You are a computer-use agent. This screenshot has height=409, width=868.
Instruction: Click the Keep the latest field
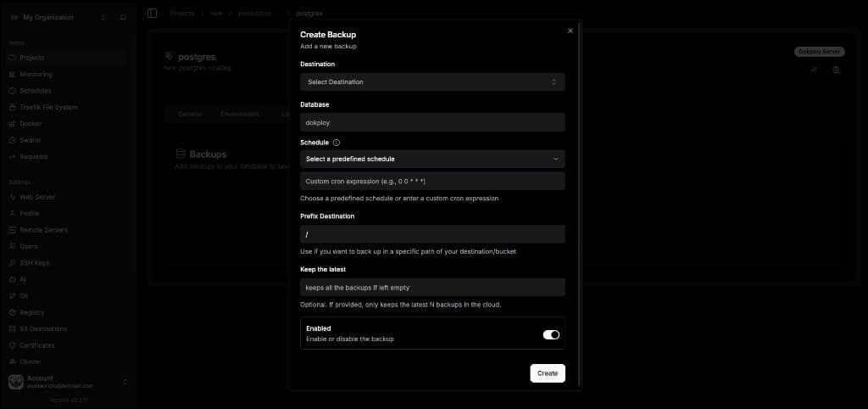432,287
